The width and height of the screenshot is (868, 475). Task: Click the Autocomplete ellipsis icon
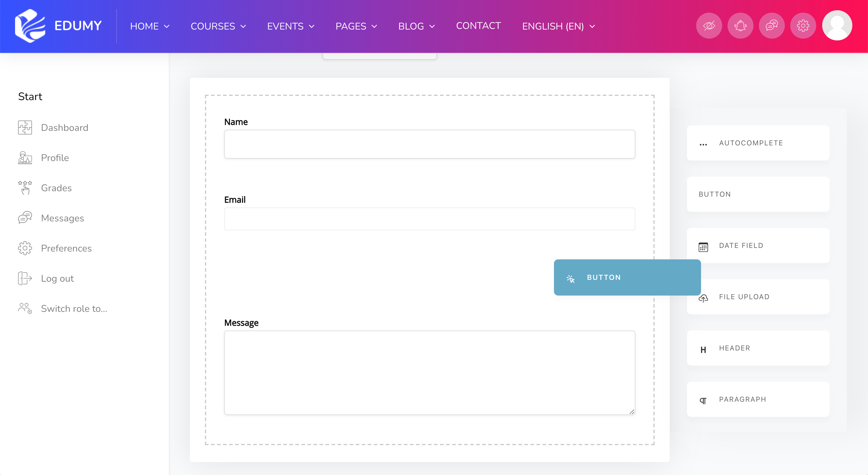click(703, 145)
